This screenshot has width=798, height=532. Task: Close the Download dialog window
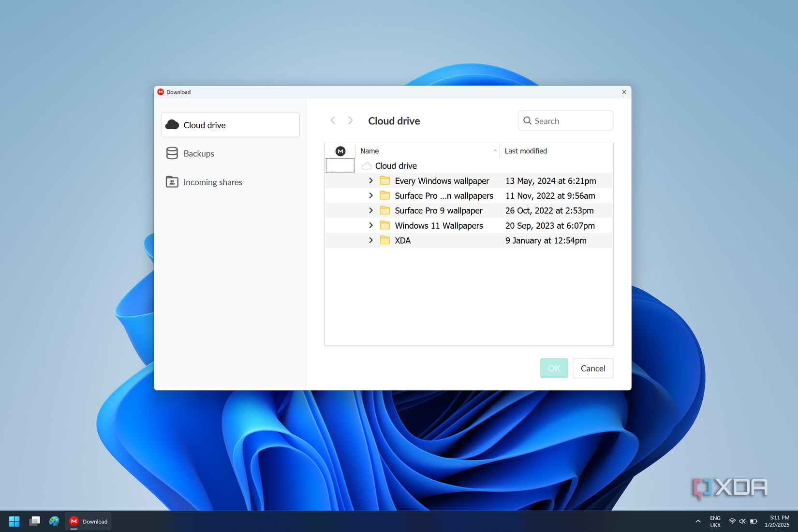coord(624,92)
